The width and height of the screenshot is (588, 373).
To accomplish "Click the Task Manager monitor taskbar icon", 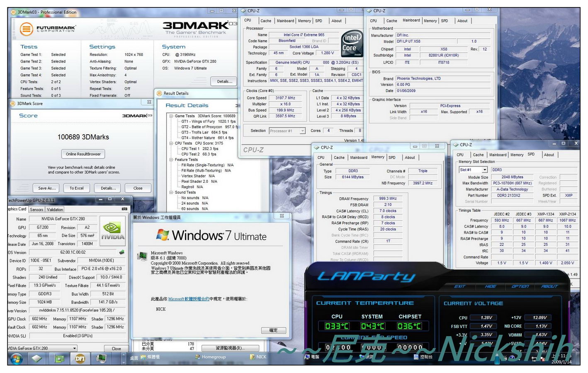I will click(x=101, y=358).
